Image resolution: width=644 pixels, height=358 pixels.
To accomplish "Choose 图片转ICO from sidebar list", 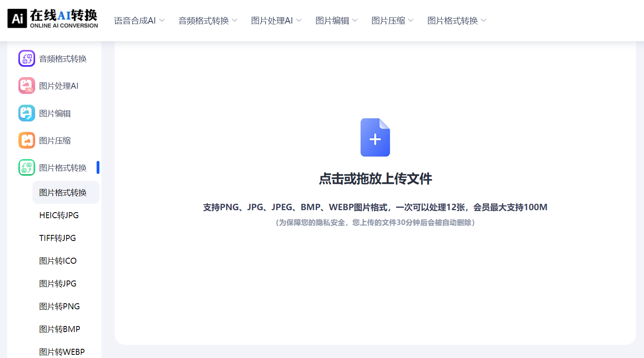I will click(x=58, y=261).
